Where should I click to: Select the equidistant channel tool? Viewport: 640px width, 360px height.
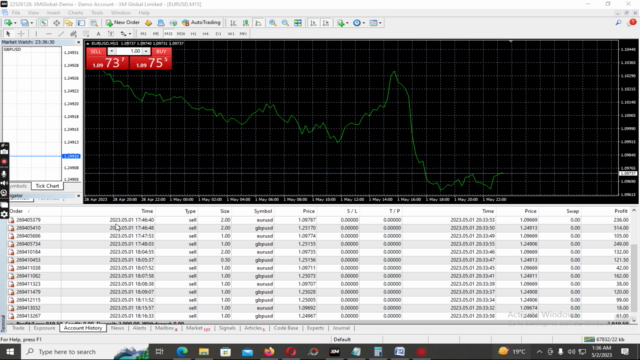(73, 33)
